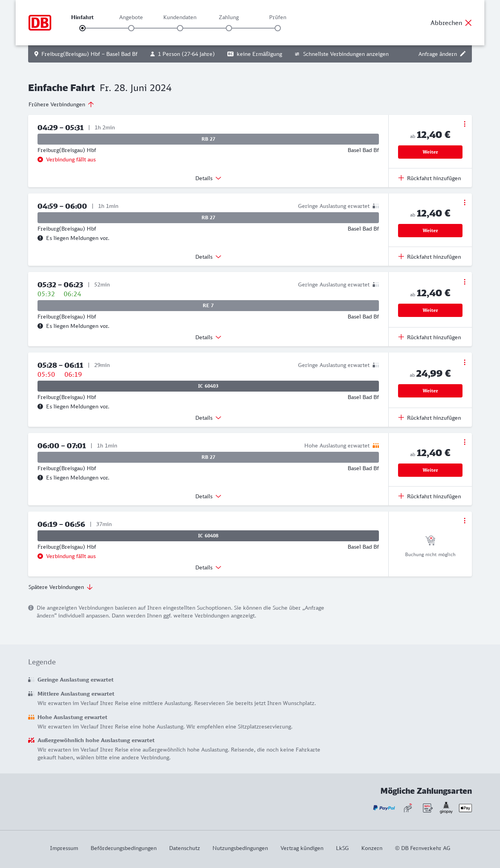Image resolution: width=500 pixels, height=868 pixels.
Task: Click the crossed-out cart booking icon
Action: click(x=430, y=540)
